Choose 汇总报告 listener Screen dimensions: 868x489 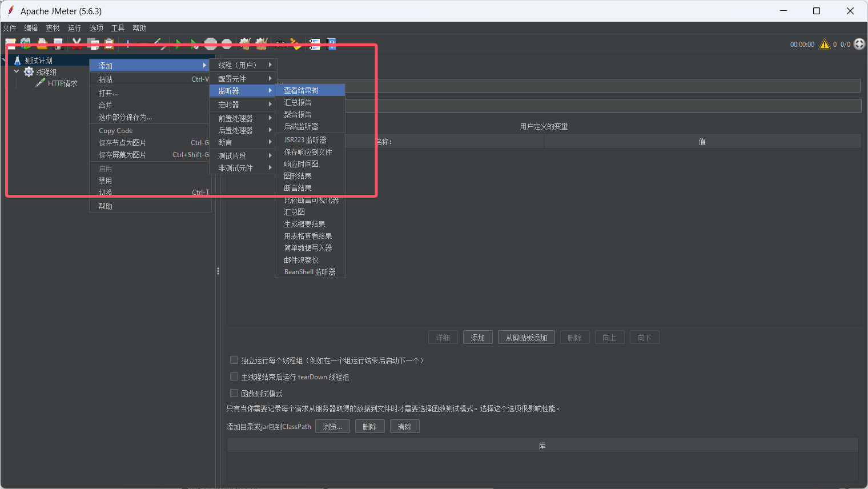[310, 102]
